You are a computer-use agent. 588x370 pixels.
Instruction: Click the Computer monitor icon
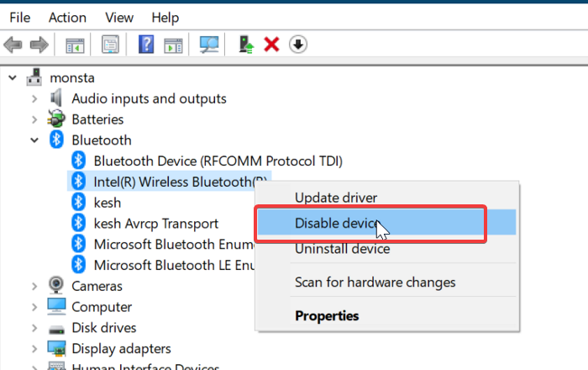pos(56,306)
